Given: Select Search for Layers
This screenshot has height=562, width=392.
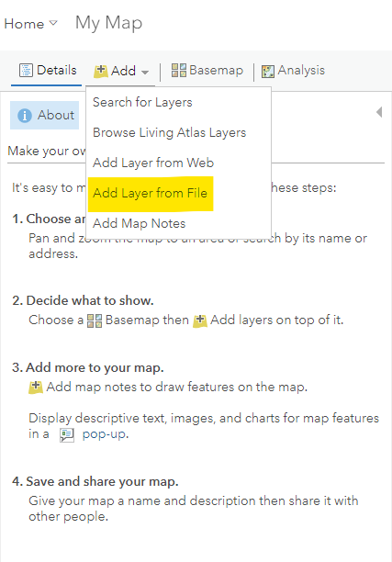Looking at the screenshot, I should coord(142,102).
